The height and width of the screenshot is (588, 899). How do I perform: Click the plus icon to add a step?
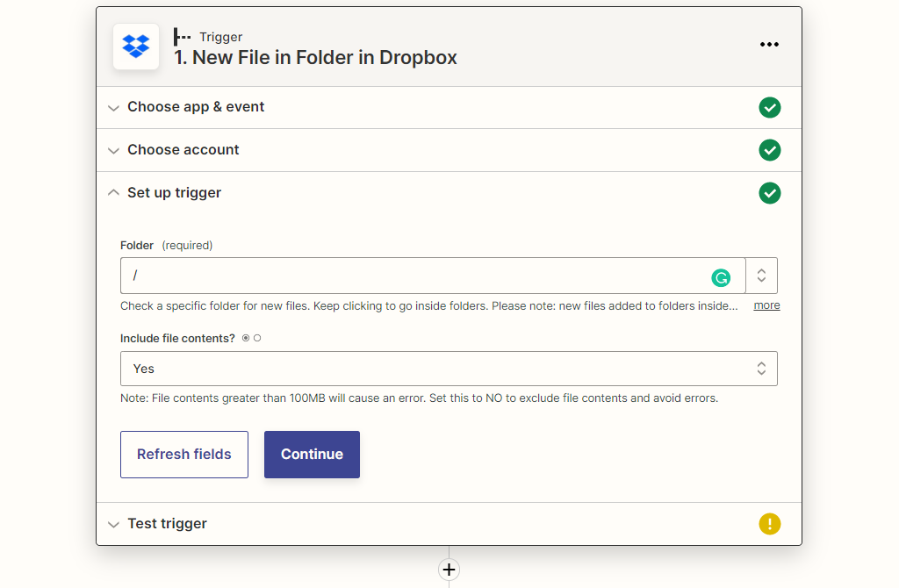click(449, 570)
